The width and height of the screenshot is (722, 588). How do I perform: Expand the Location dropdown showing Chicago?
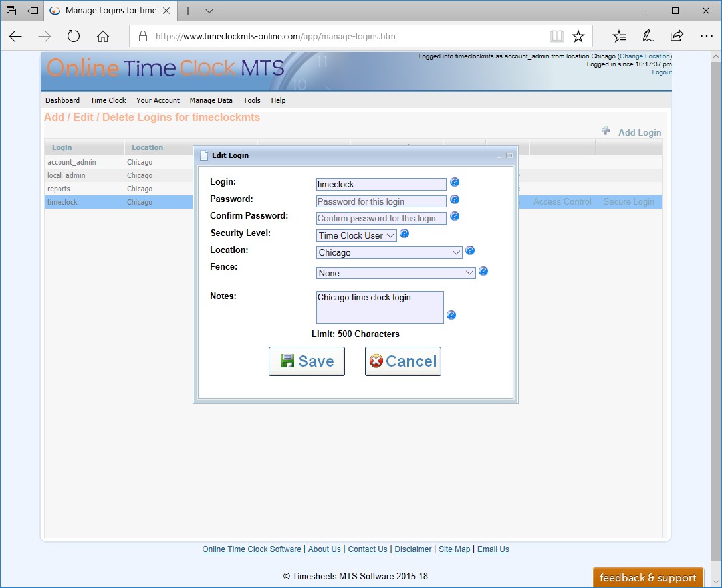point(389,252)
